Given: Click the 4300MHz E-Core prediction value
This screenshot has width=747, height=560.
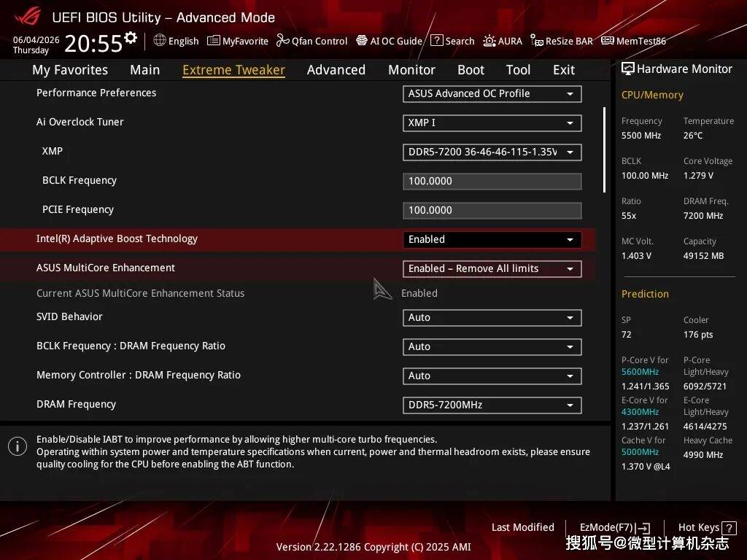Looking at the screenshot, I should coord(640,411).
